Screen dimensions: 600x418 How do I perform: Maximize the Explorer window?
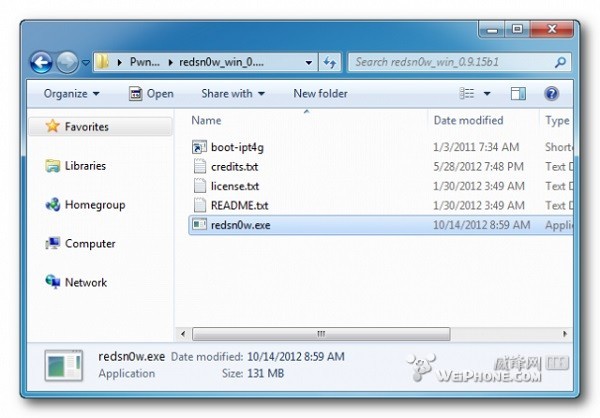tap(518, 29)
